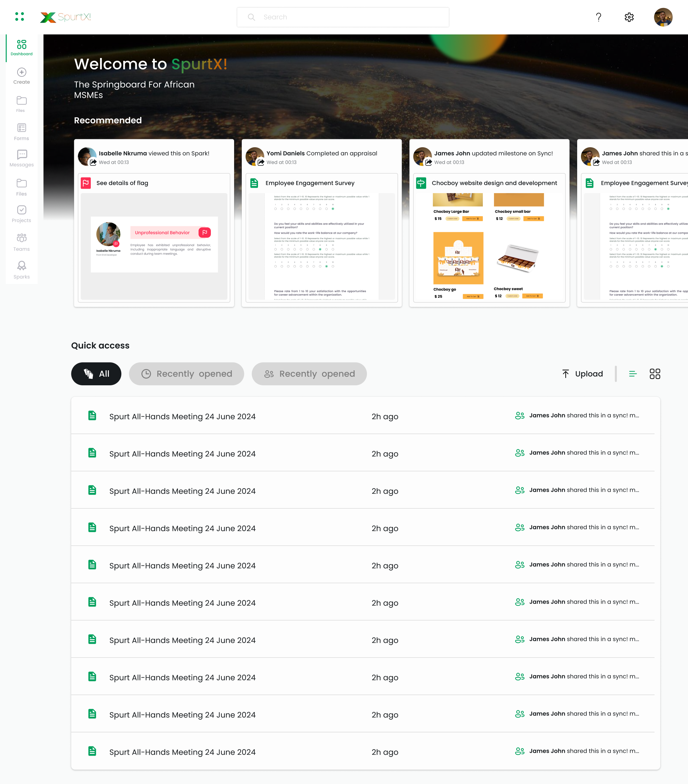This screenshot has height=784, width=688.
Task: Open the help question mark icon
Action: 598,17
